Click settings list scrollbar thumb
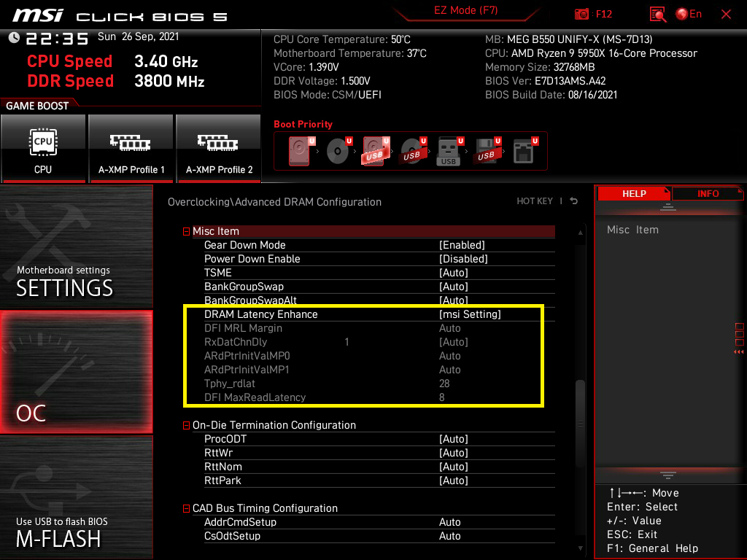747x560 pixels. click(x=580, y=424)
